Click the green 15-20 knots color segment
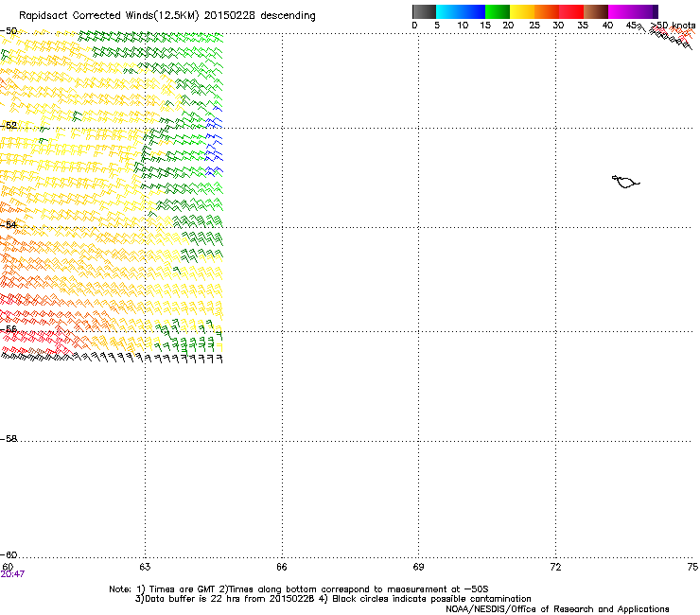The height and width of the screenshot is (615, 700). click(498, 11)
